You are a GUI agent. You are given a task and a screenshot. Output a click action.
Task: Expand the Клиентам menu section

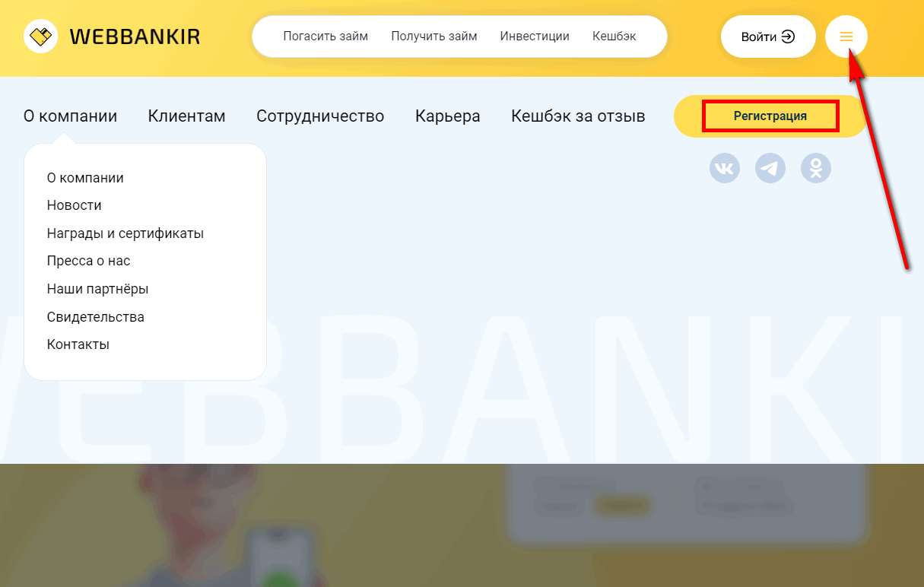[x=187, y=116]
